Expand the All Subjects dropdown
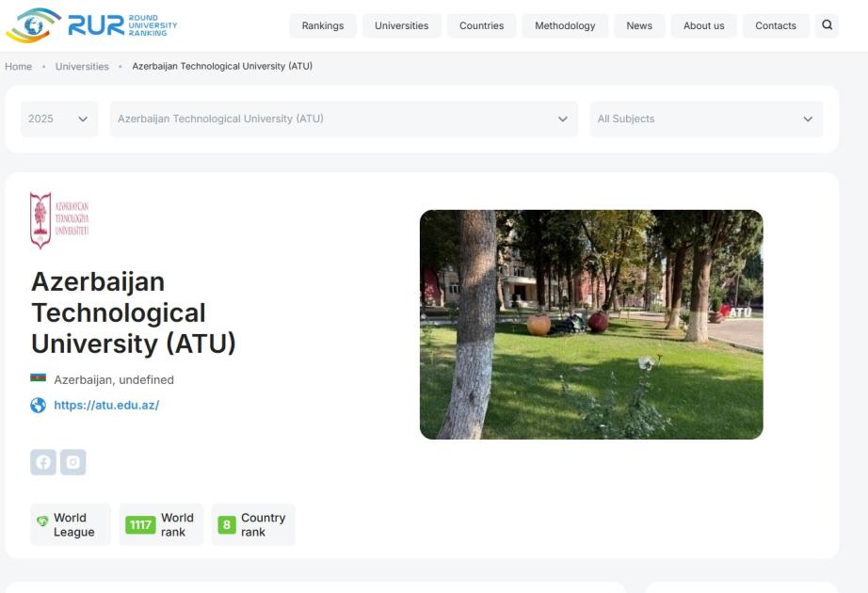868x593 pixels. [x=705, y=120]
